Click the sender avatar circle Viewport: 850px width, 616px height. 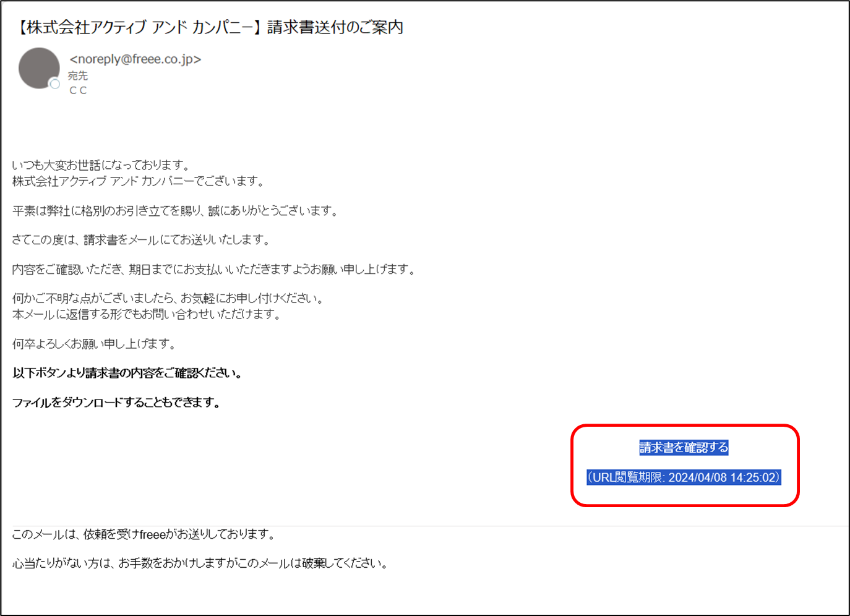point(39,68)
